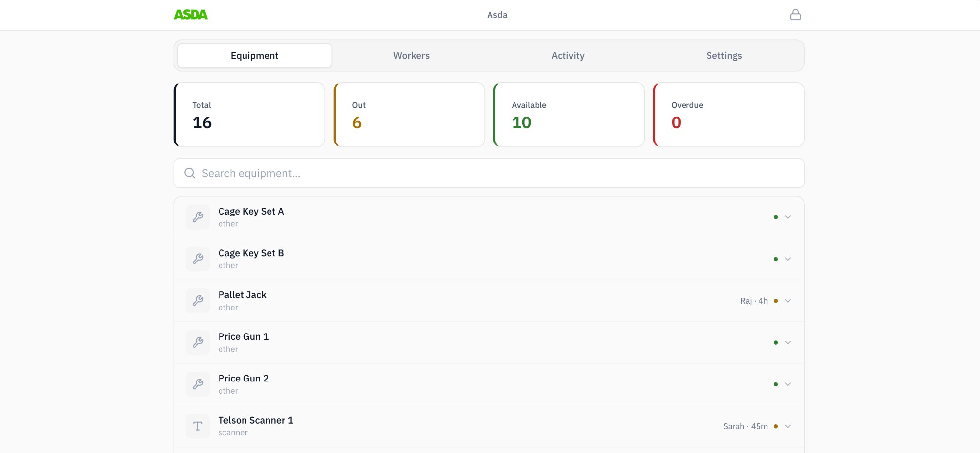Screen dimensions: 980x453
Task: Open the Activity tab
Action: click(567, 55)
